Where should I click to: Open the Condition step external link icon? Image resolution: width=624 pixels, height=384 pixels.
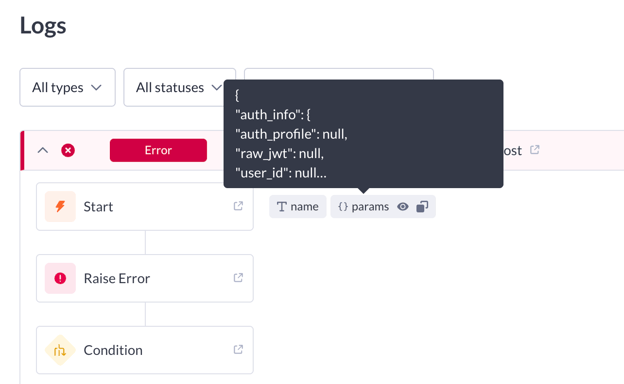238,349
